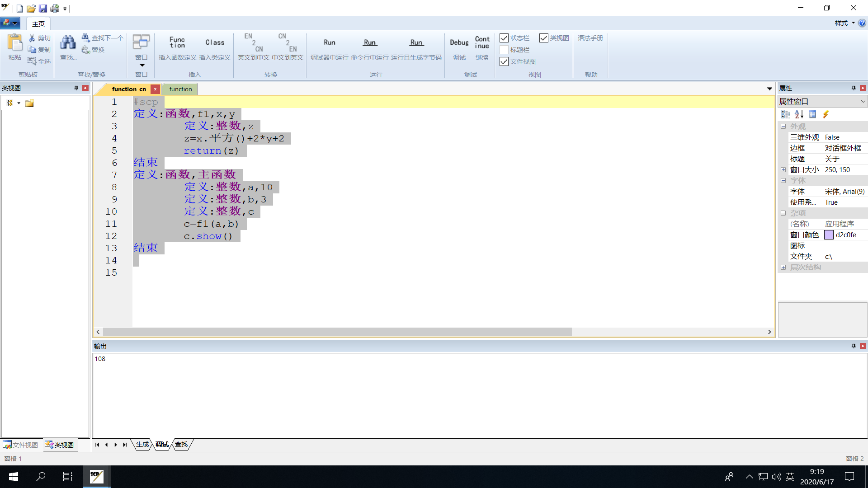Open the 窗口 dropdown in the ribbon

142,65
